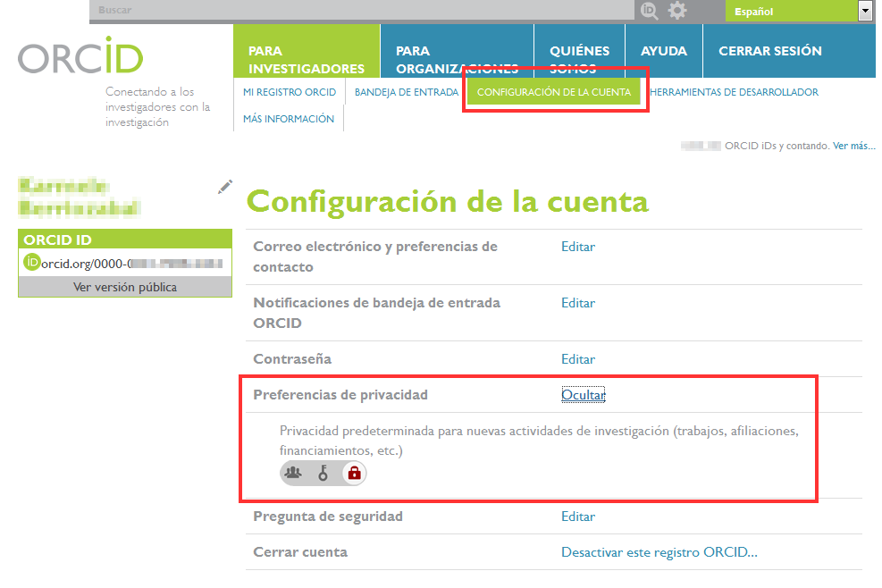Open Más Información tab
The height and width of the screenshot is (588, 882).
click(x=289, y=119)
